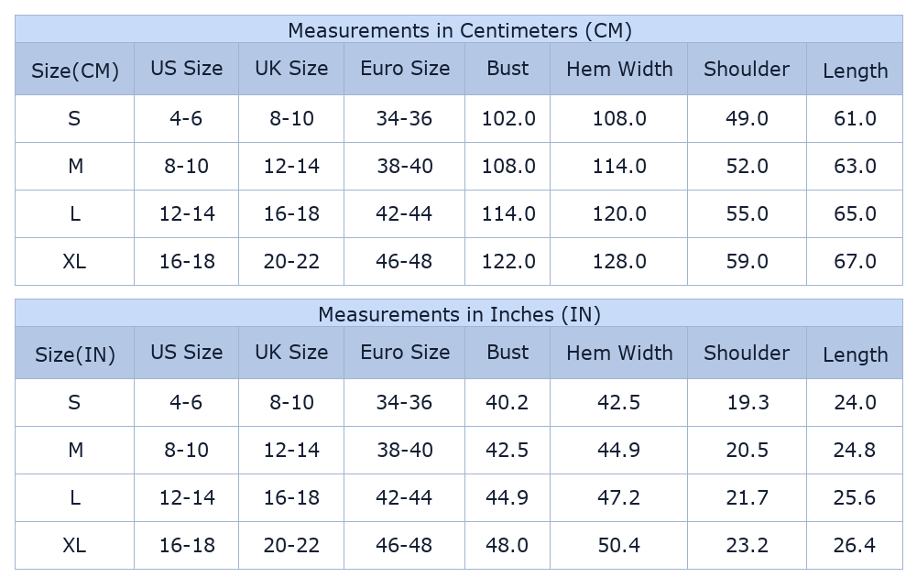Select the 23.2 shoulder value

(x=747, y=545)
